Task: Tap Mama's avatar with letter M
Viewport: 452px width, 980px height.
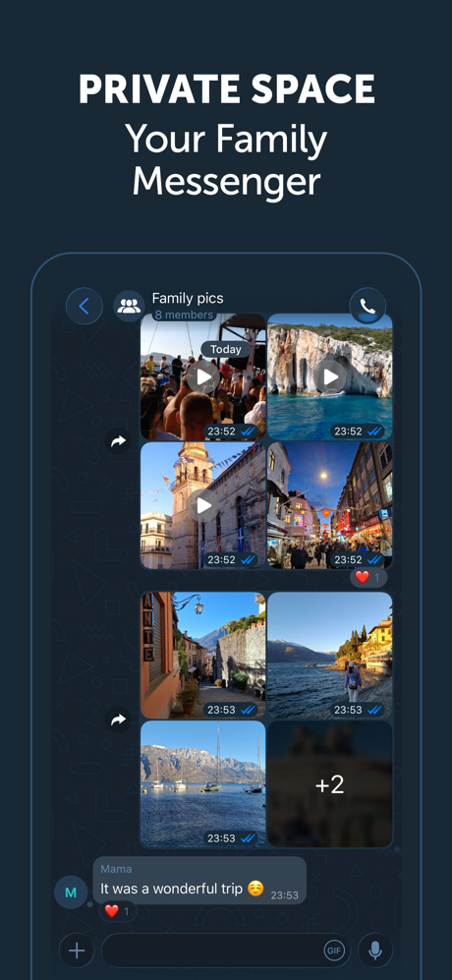Action: [x=71, y=893]
